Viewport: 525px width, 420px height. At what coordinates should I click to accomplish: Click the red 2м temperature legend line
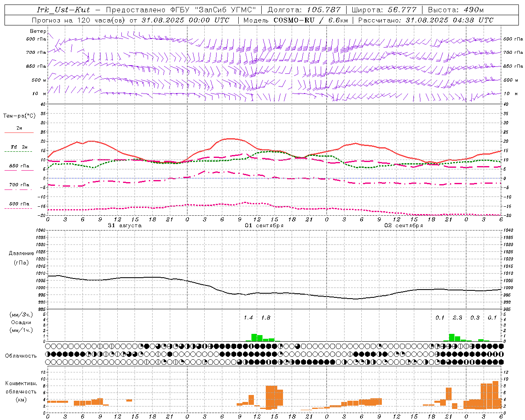point(19,132)
